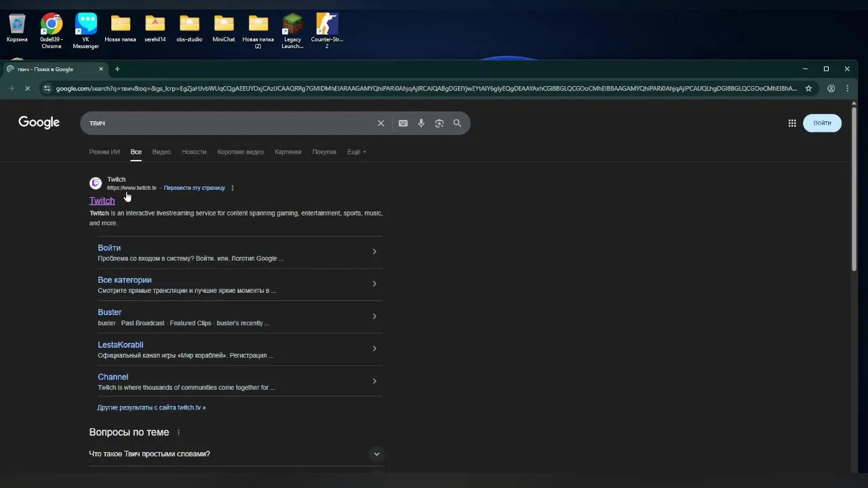Stop loading the page

pyautogui.click(x=27, y=88)
